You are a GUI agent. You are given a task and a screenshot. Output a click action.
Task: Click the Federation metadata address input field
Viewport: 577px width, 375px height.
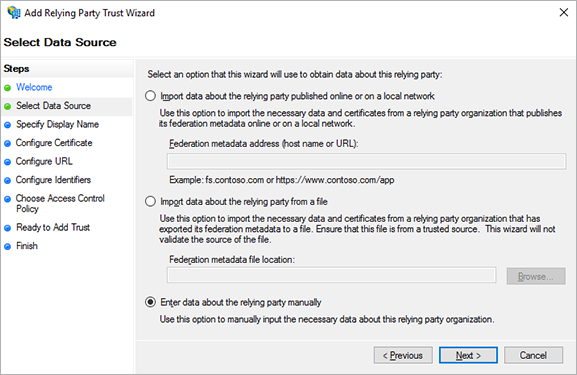[x=367, y=161]
